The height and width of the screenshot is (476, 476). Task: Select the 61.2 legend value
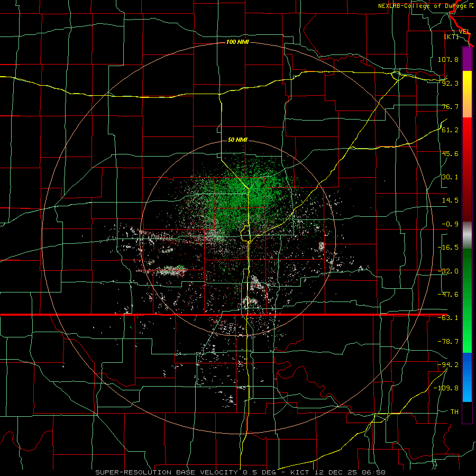[450, 130]
